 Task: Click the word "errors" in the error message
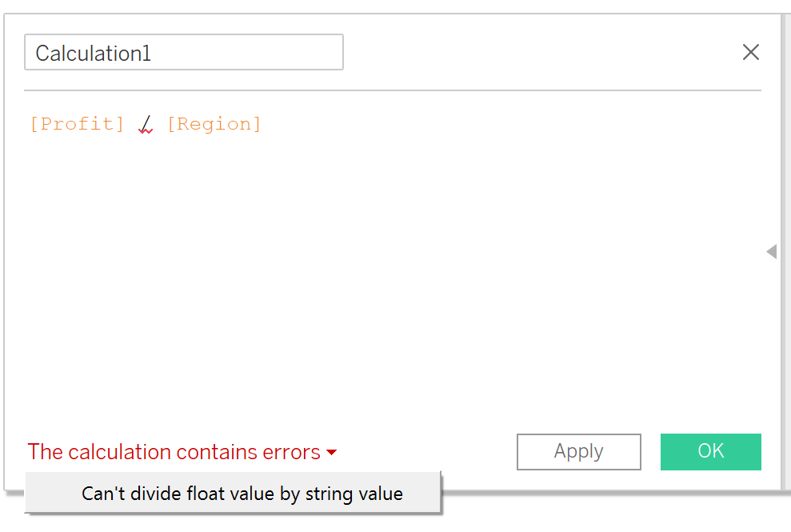291,452
